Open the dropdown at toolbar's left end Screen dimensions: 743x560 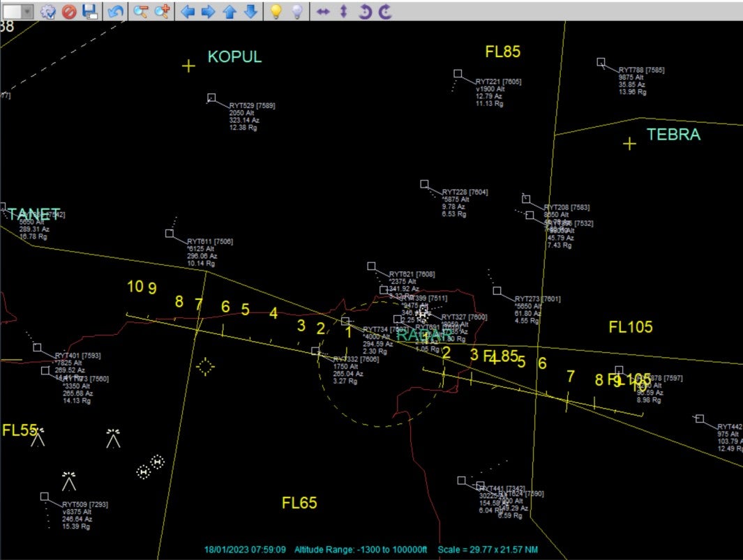[x=27, y=11]
